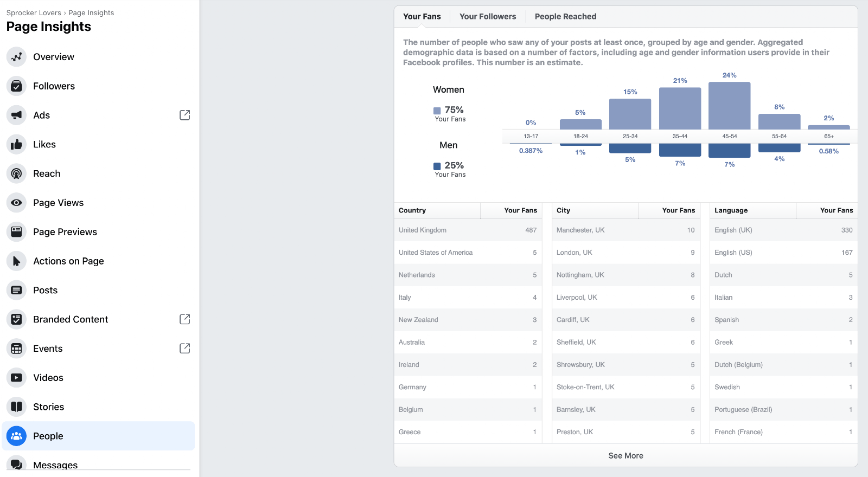Image resolution: width=868 pixels, height=477 pixels.
Task: Open the Reach section label
Action: click(47, 173)
